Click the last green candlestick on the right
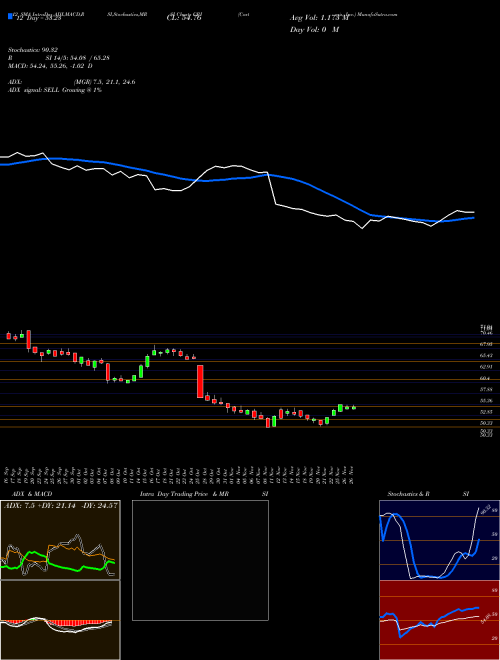 pyautogui.click(x=354, y=407)
